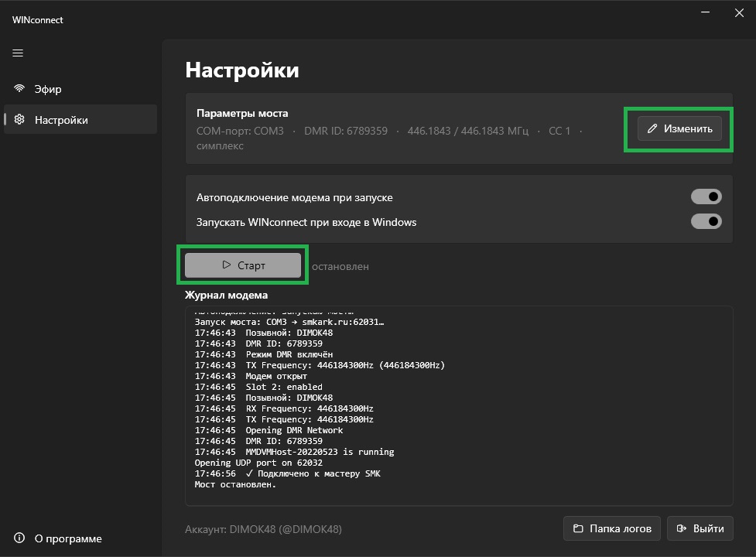Log out with Выйти button
This screenshot has width=756, height=557.
(700, 528)
